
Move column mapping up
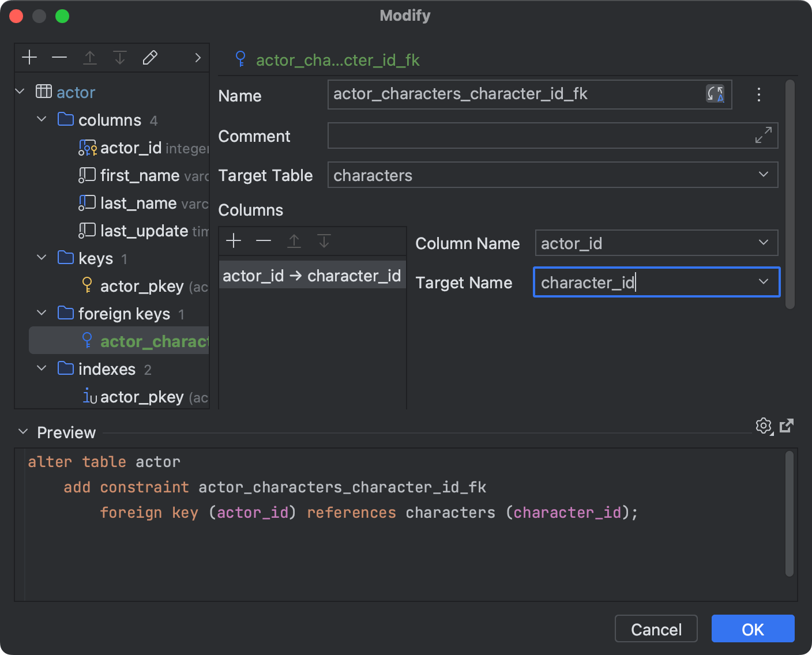(294, 240)
